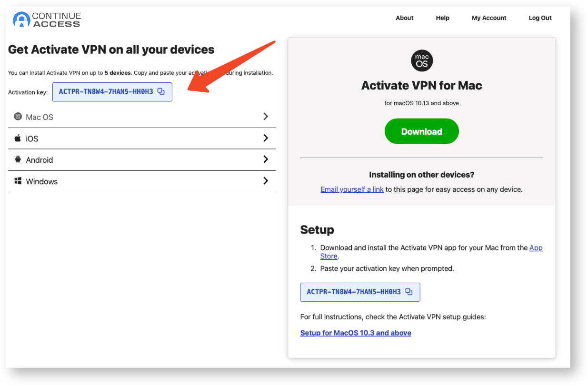Click the copy icon in the Setup section key
The image size is (588, 385).
coord(409,292)
